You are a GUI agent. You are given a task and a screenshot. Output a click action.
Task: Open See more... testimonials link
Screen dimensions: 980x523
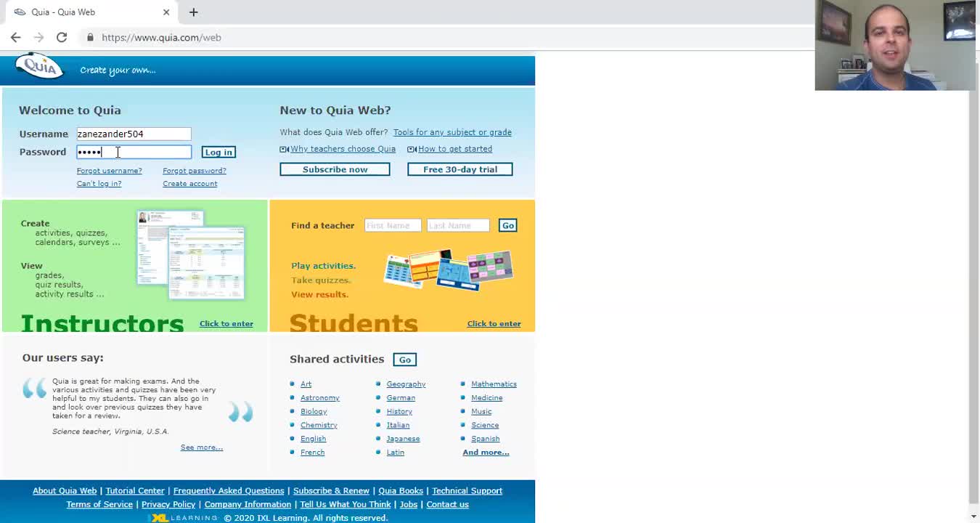pos(202,447)
